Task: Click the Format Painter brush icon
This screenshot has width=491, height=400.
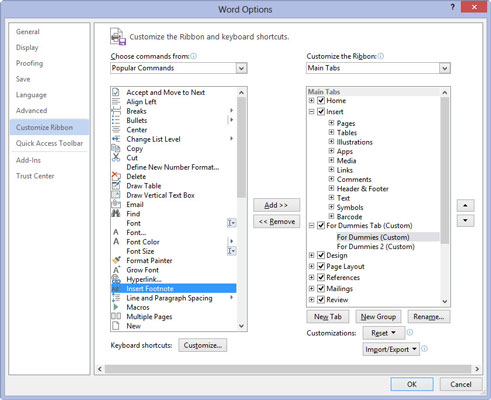Action: tap(116, 260)
